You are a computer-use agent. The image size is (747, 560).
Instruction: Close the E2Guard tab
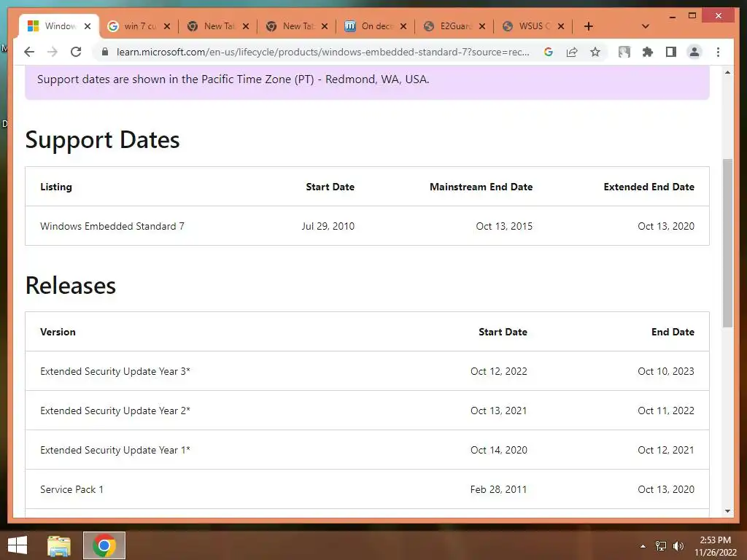pos(482,26)
